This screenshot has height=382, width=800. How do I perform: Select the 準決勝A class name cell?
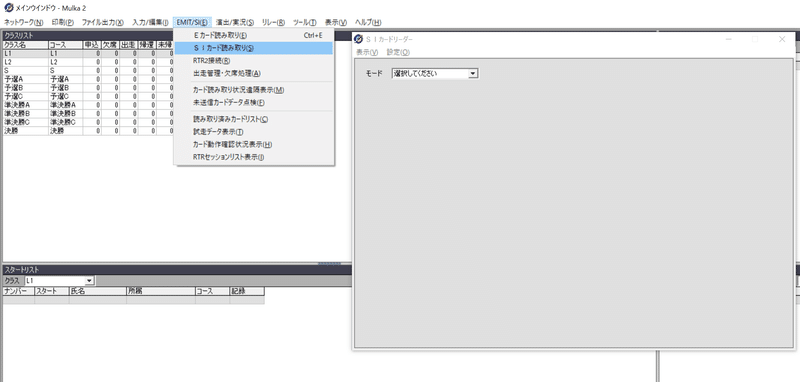(26, 105)
